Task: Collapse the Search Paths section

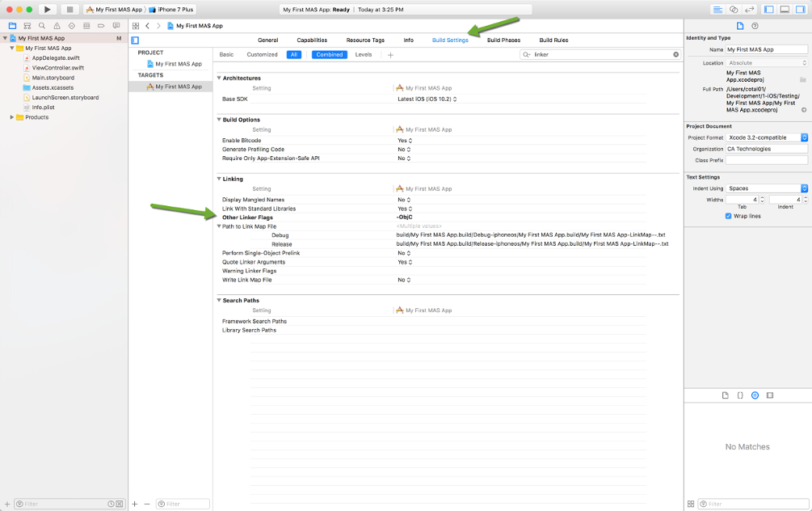Action: coord(219,300)
